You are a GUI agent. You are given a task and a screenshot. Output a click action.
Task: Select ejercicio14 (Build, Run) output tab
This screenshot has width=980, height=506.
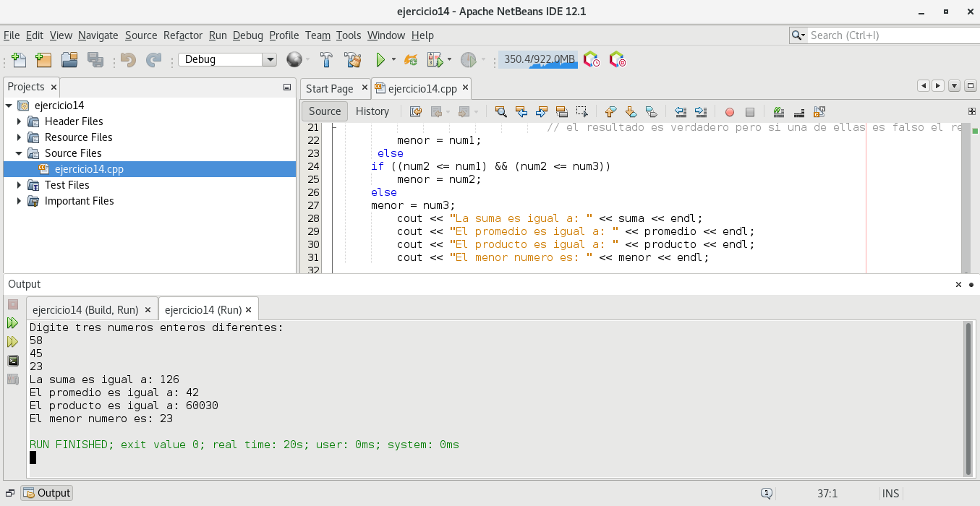pos(85,310)
